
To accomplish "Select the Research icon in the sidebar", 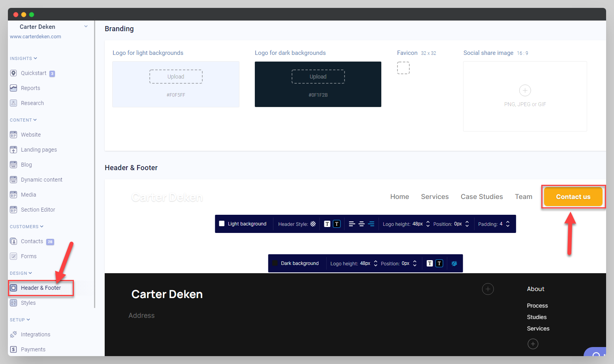I will (13, 103).
